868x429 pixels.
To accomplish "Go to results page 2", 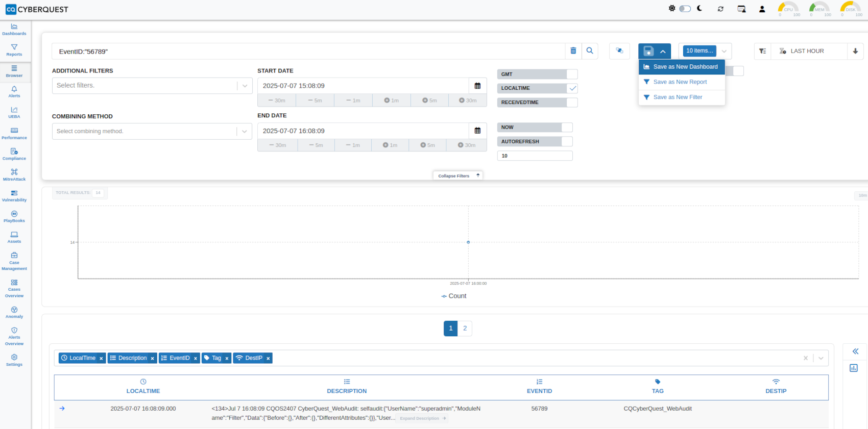I will point(465,329).
